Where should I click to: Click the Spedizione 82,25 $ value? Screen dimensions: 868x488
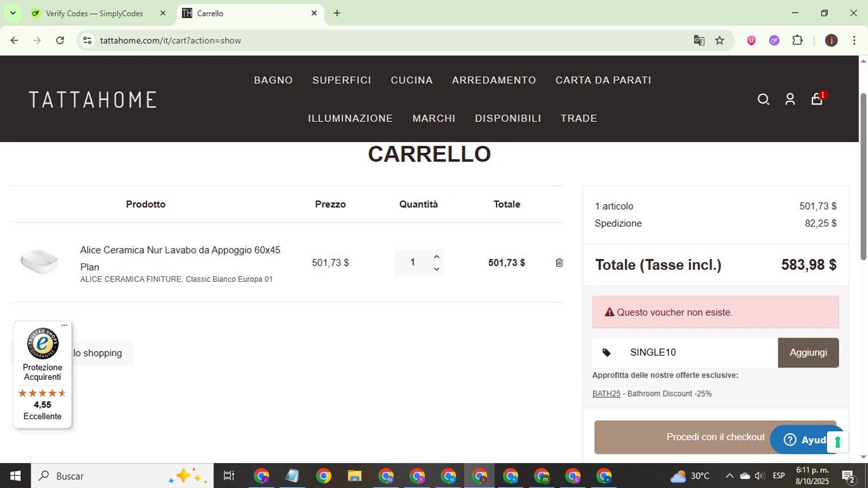point(821,223)
